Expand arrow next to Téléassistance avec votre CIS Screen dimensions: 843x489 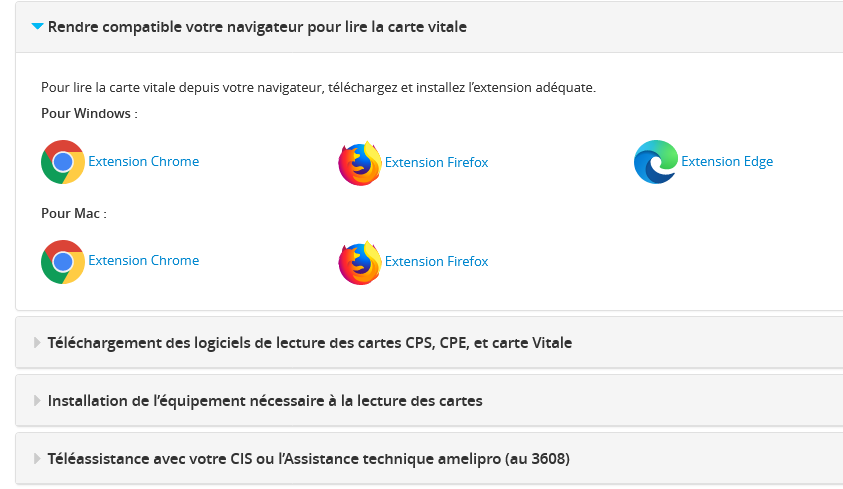(x=37, y=459)
